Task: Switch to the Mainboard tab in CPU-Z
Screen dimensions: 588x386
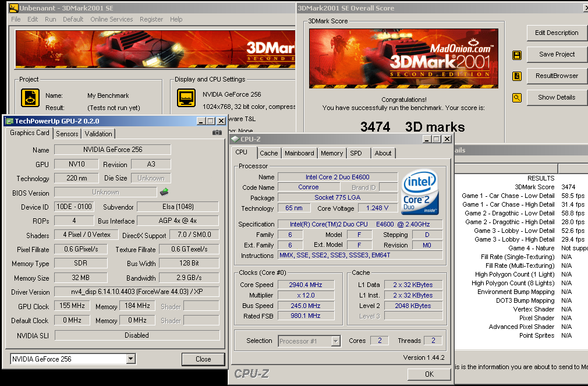Action: pos(299,153)
